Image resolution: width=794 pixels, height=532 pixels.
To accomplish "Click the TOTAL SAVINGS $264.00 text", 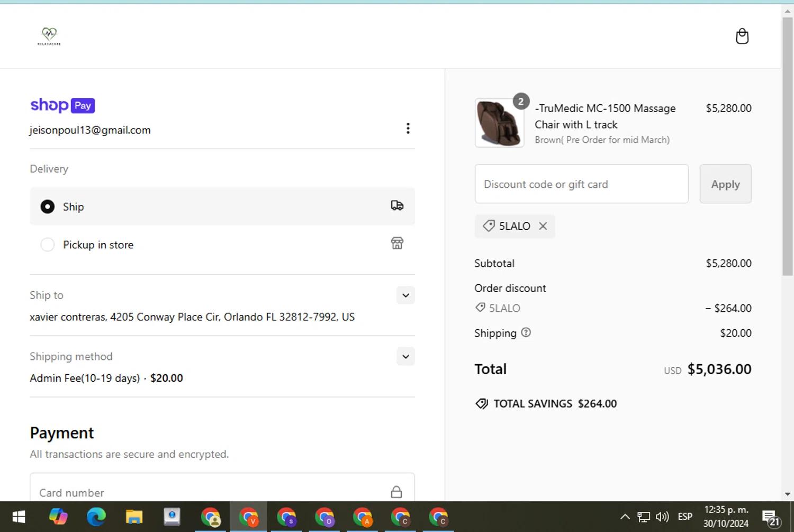I will pyautogui.click(x=555, y=404).
